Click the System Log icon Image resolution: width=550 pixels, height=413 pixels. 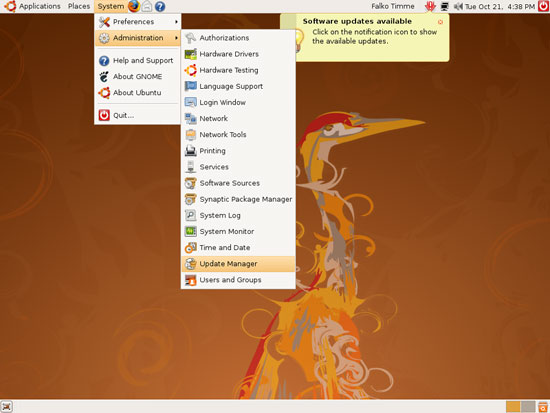click(190, 215)
